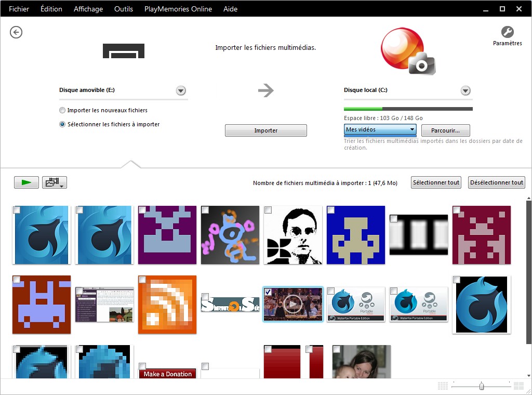Click Sélectionner tout button
Screen dimensions: 532x395
(436, 182)
